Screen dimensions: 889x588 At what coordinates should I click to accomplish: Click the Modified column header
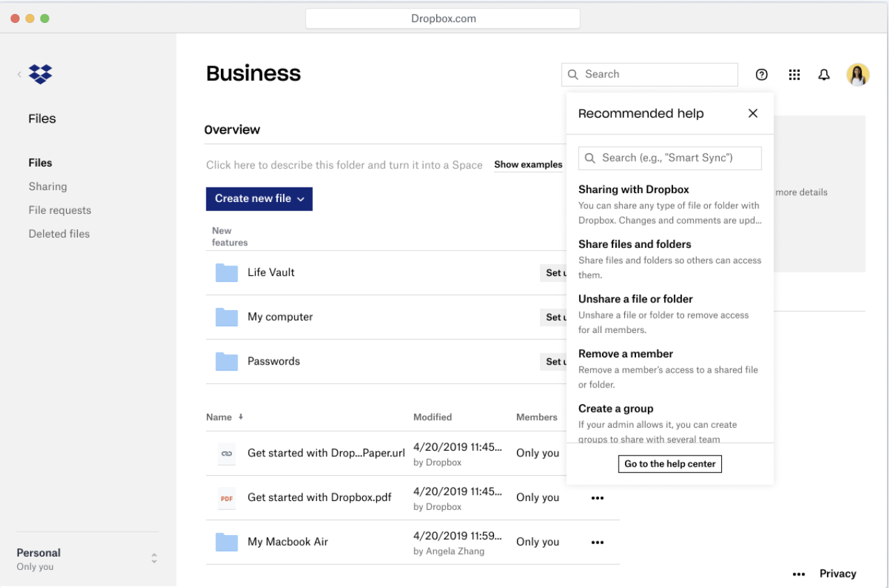(x=433, y=417)
